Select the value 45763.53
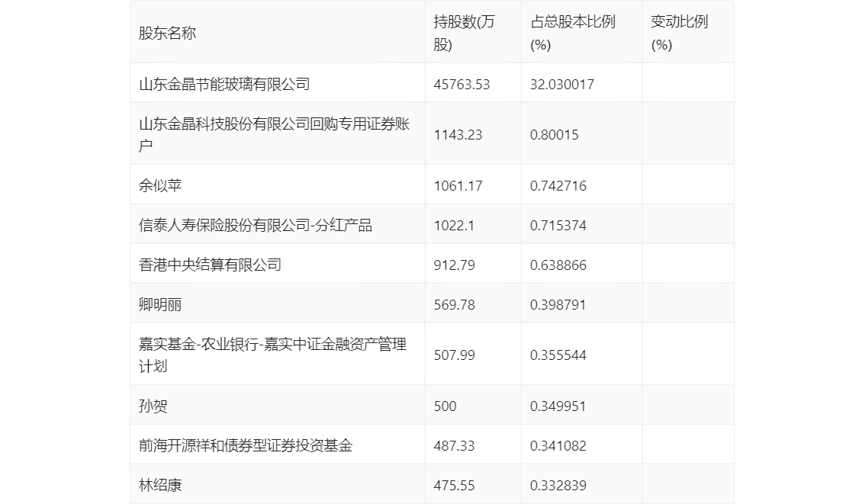Viewport: 865px width, 504px height. [x=461, y=85]
